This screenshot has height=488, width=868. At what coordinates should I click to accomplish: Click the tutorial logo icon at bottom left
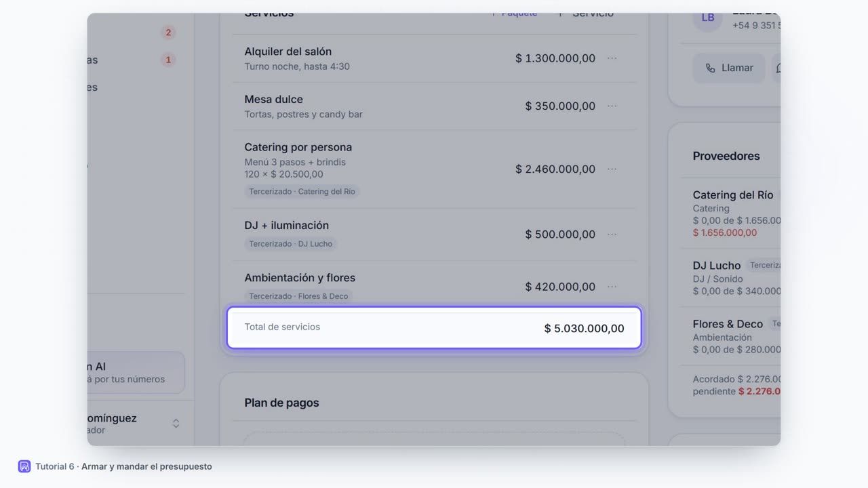point(24,466)
